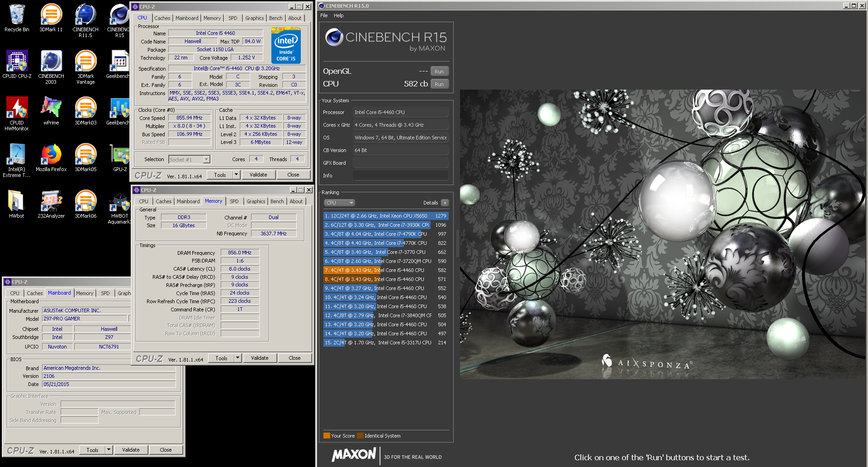Select ranking row 3 Core i7-4790K

pyautogui.click(x=385, y=234)
